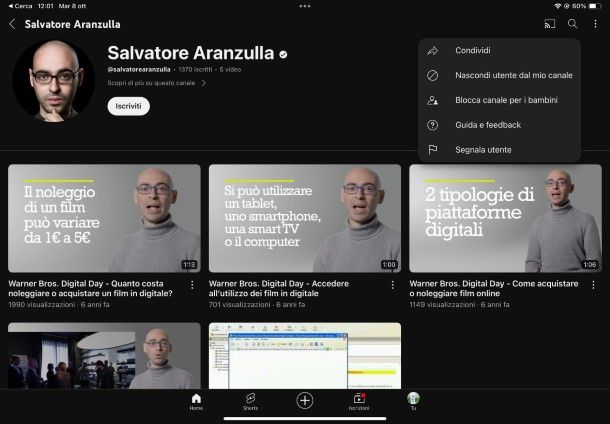
Task: Choose Blocca canale per i bambini
Action: [x=507, y=100]
